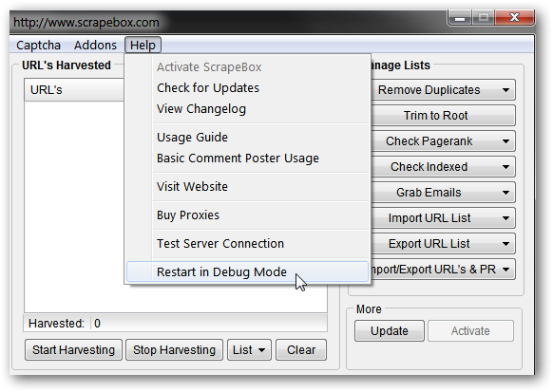The height and width of the screenshot is (392, 553).
Task: Open the Captcha menu
Action: pyautogui.click(x=38, y=45)
